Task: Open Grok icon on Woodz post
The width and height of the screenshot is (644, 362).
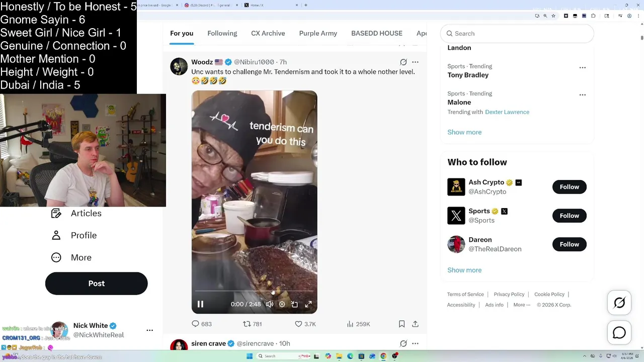Action: pyautogui.click(x=403, y=62)
